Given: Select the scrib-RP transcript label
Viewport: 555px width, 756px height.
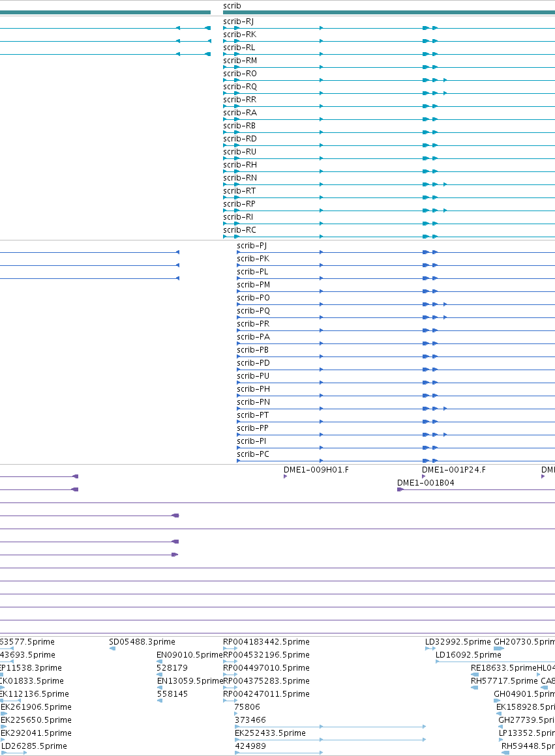Looking at the screenshot, I should tap(239, 203).
